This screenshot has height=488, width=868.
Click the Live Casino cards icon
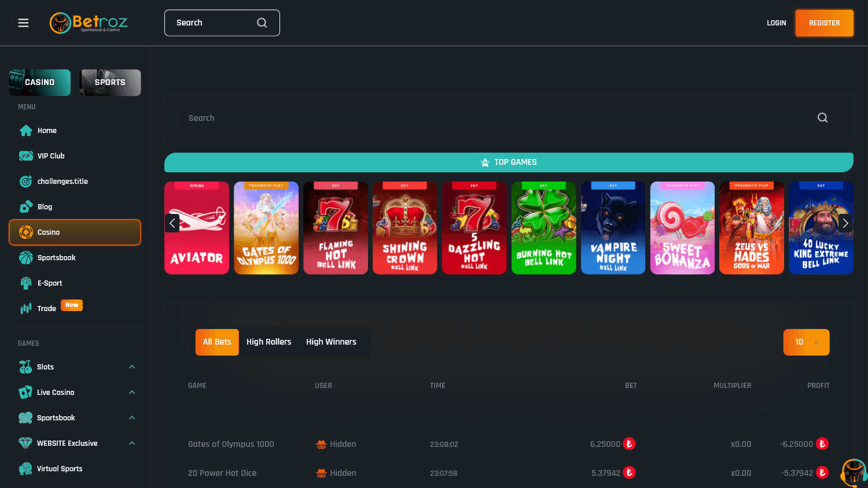pos(25,393)
